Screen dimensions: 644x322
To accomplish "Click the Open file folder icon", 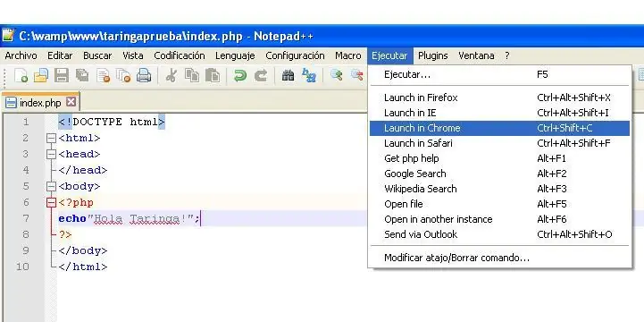I will (41, 76).
